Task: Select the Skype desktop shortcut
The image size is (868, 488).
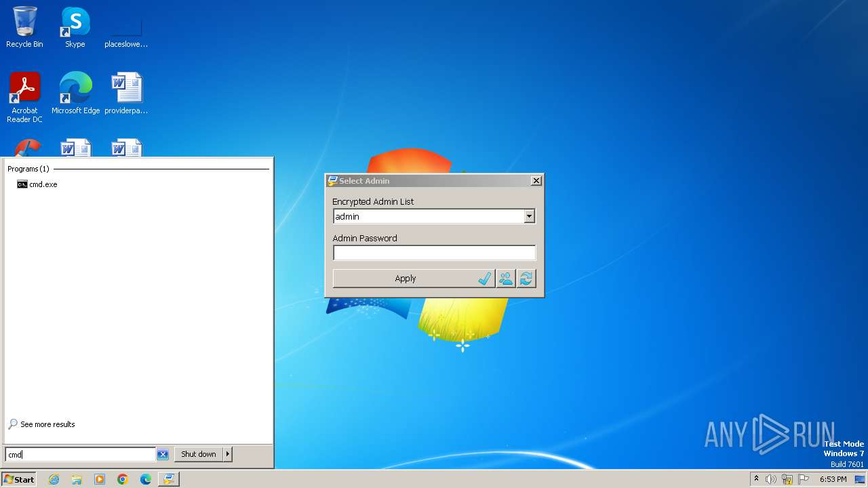Action: pos(75,27)
